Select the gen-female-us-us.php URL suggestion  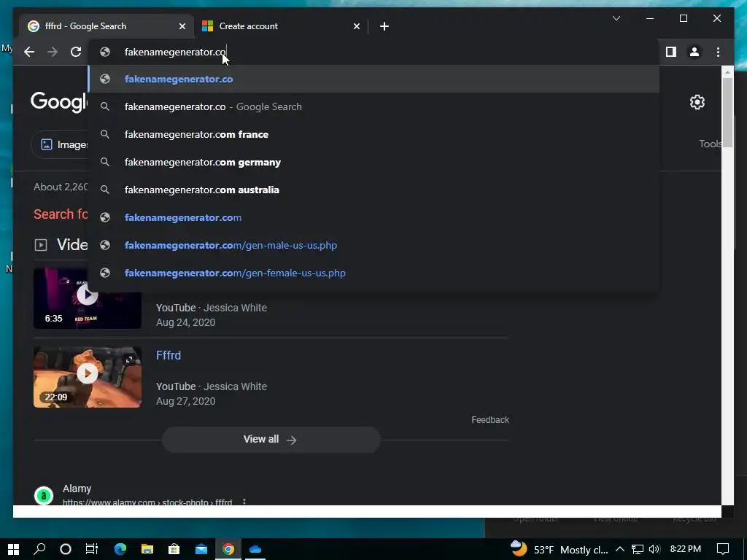click(x=374, y=273)
